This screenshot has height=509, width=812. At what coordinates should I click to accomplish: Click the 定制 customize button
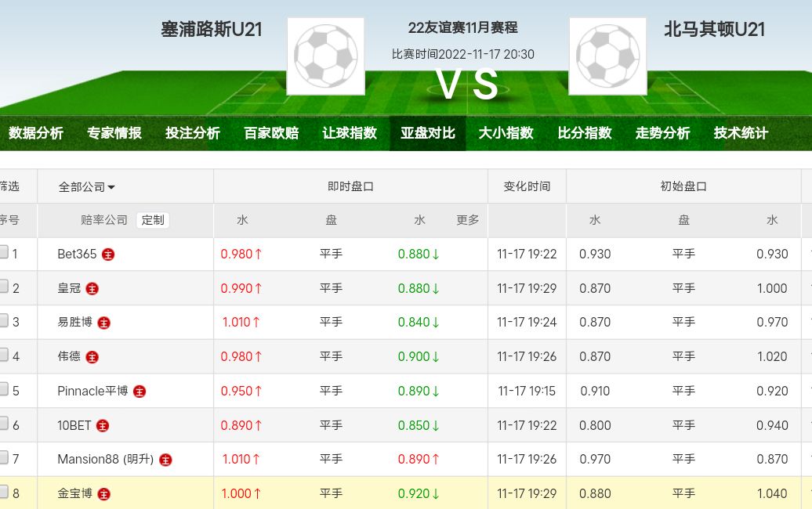[x=153, y=221]
